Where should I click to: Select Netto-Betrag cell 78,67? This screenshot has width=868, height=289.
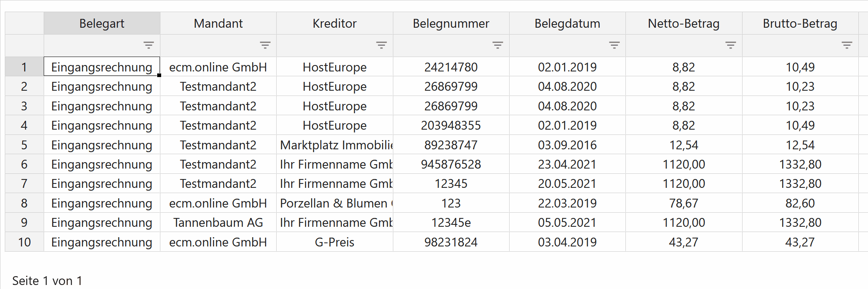684,203
